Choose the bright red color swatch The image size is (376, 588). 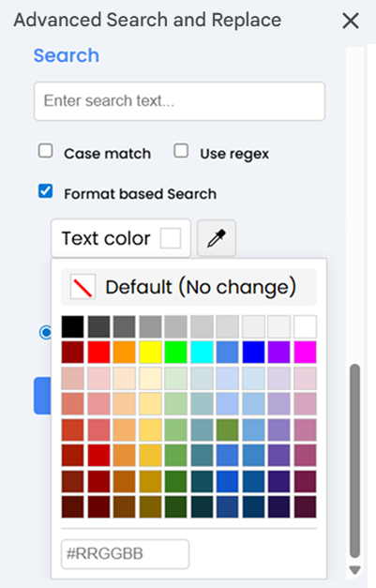click(98, 352)
